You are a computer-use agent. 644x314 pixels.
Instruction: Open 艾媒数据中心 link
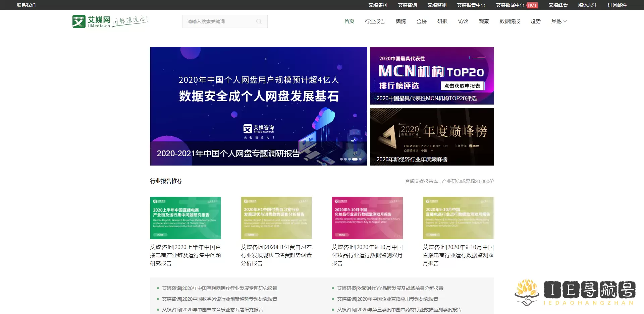click(x=510, y=5)
